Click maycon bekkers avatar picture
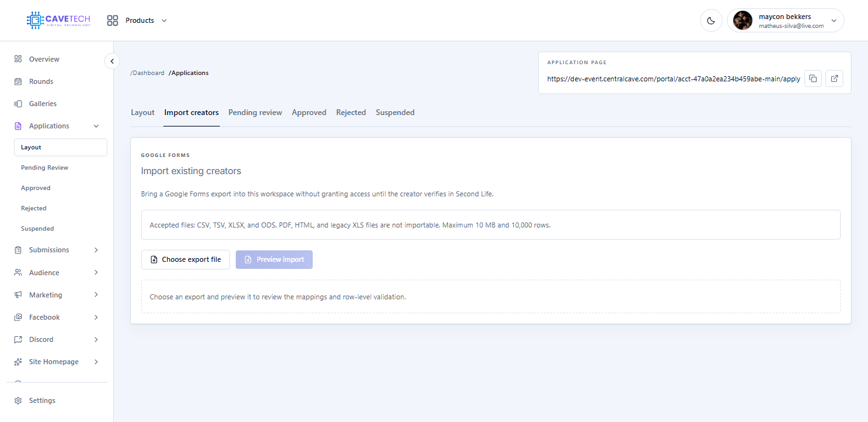Screen dimensions: 868x422 743,20
